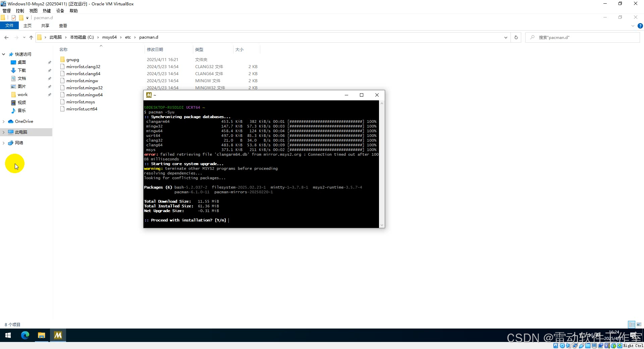Open the gnupg folder icon
644x349 pixels.
tap(62, 59)
